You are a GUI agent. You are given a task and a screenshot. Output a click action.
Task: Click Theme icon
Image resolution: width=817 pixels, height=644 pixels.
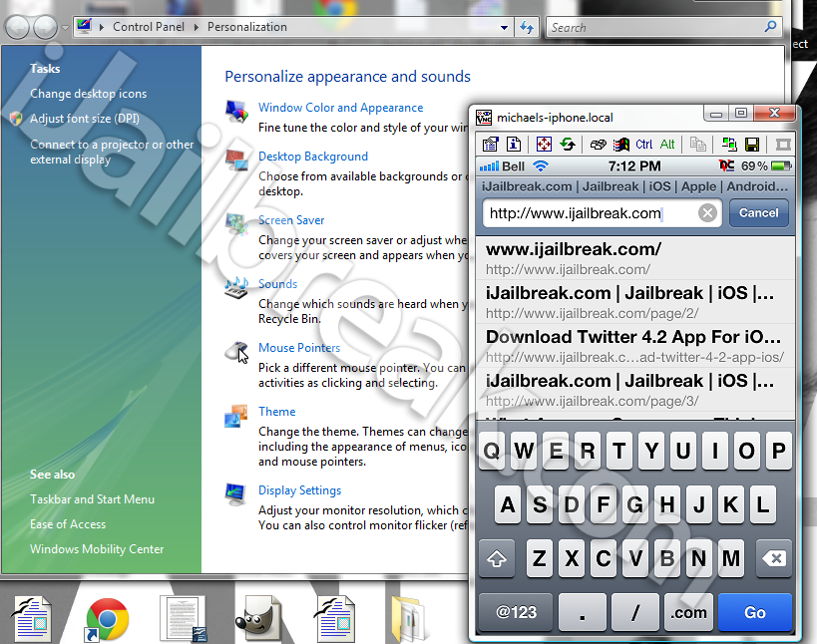tap(236, 416)
